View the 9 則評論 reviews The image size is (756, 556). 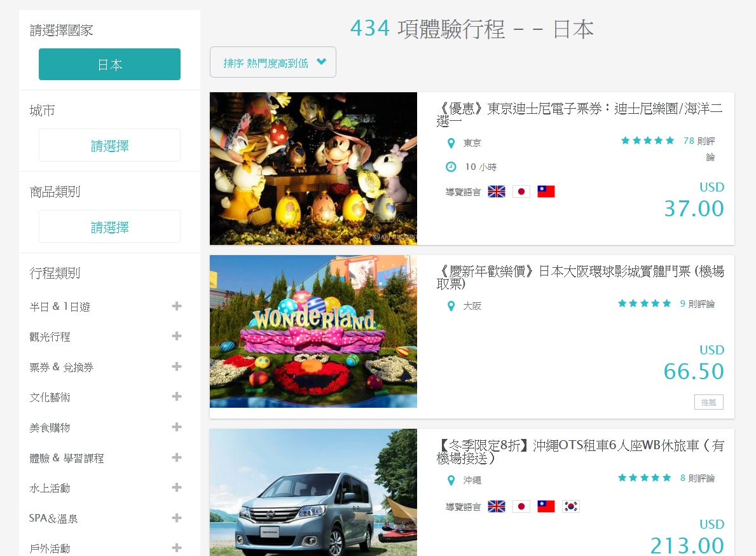697,304
